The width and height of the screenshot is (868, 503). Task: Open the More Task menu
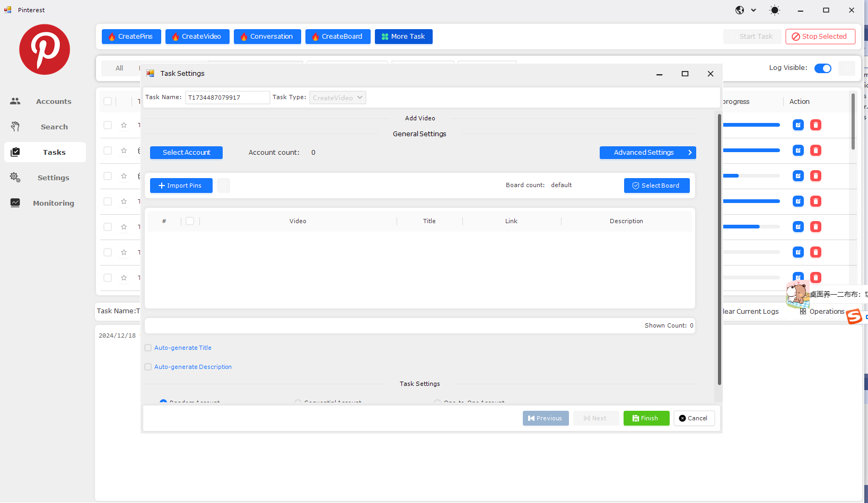(404, 37)
